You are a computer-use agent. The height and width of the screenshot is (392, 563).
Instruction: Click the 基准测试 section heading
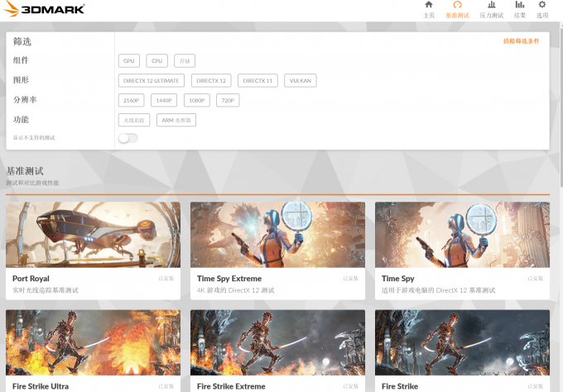[25, 171]
